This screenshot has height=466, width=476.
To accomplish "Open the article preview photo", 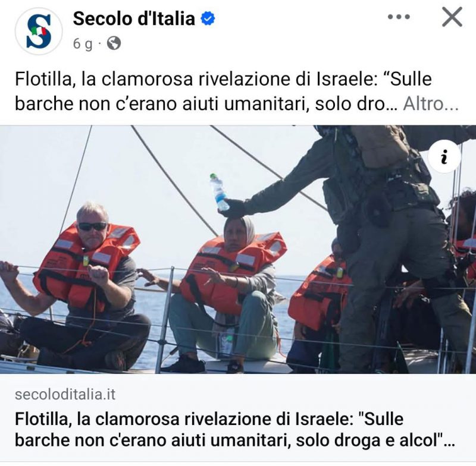I will (238, 249).
